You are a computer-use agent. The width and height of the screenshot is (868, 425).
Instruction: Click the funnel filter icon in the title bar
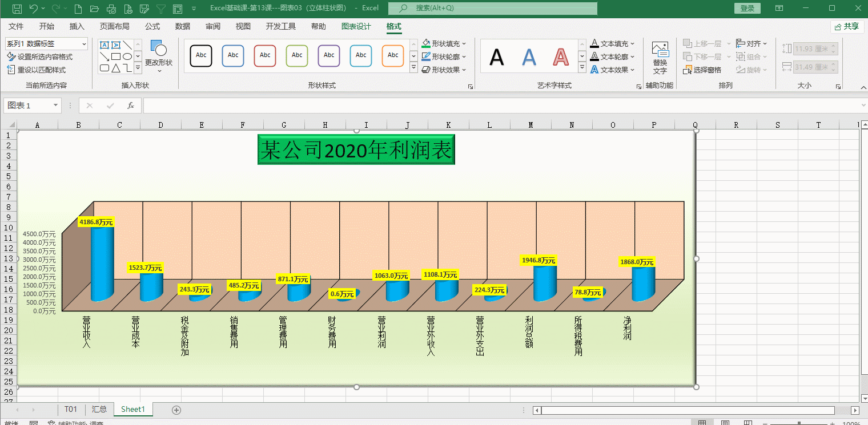point(161,9)
